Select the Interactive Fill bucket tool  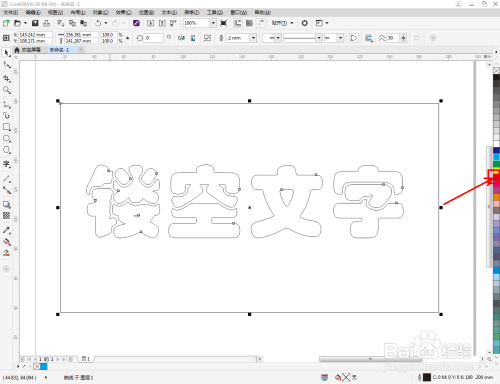click(x=6, y=242)
